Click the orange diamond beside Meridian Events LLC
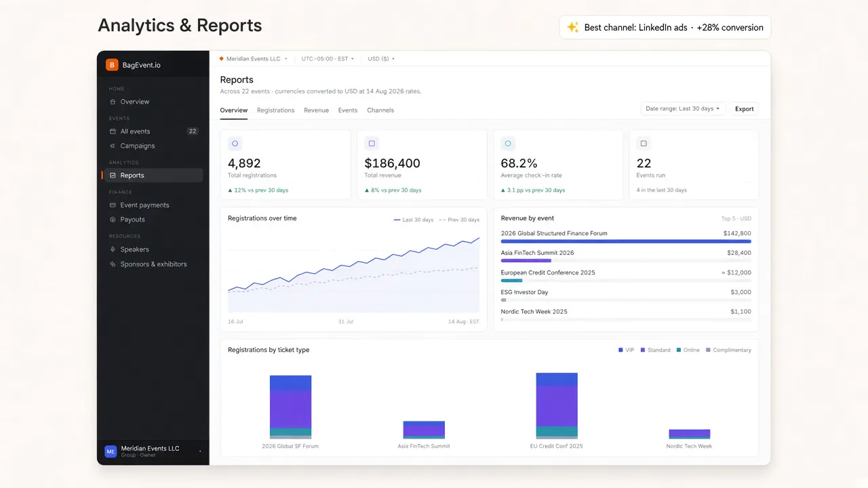Image resolution: width=868 pixels, height=488 pixels. pyautogui.click(x=221, y=59)
